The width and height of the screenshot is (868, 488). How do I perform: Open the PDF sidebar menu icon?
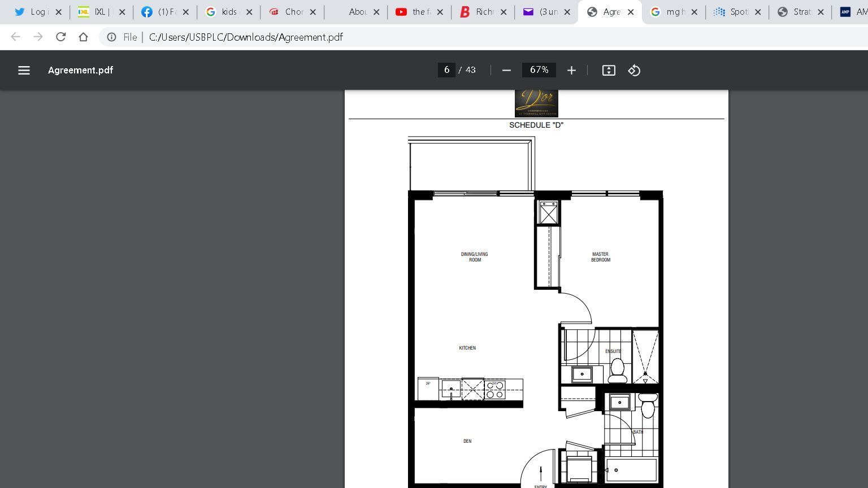click(24, 70)
